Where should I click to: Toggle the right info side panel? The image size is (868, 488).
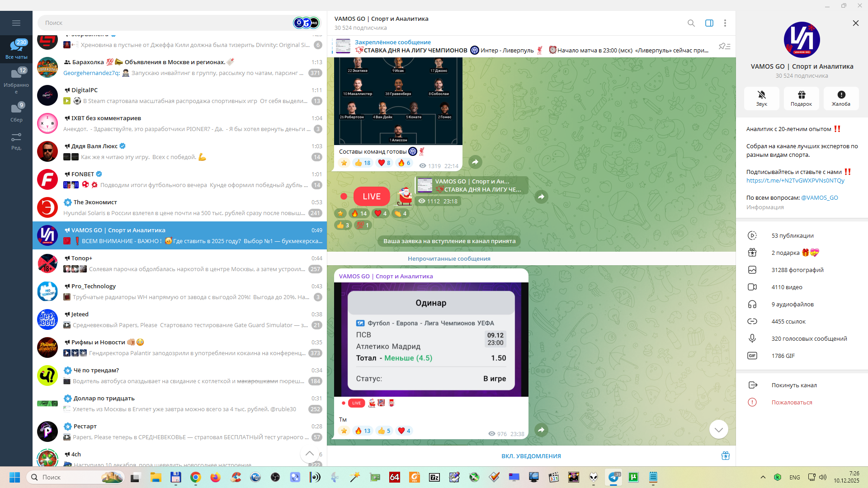pyautogui.click(x=709, y=23)
